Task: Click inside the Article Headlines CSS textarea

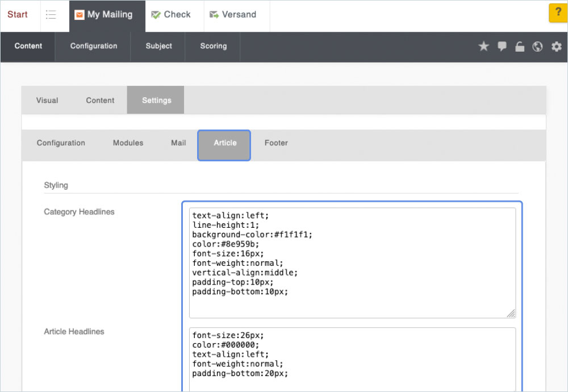Action: tap(352, 359)
